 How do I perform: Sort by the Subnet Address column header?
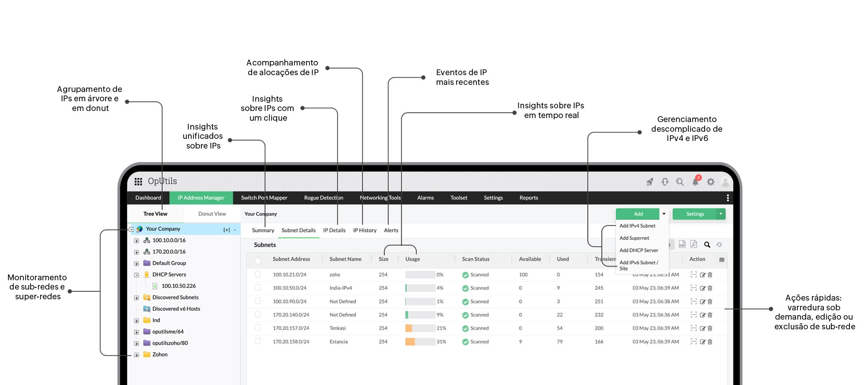(x=291, y=259)
